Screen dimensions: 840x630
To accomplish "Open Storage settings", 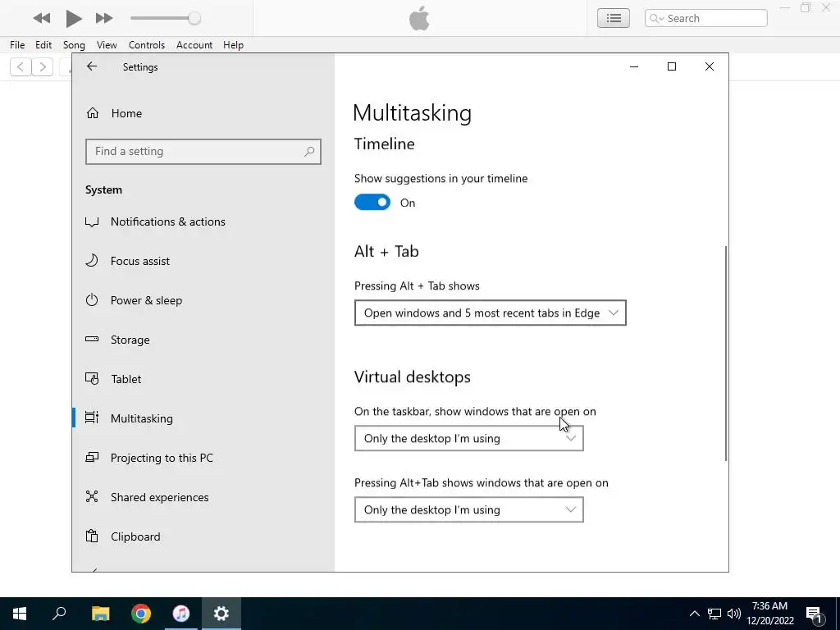I will coord(203,340).
